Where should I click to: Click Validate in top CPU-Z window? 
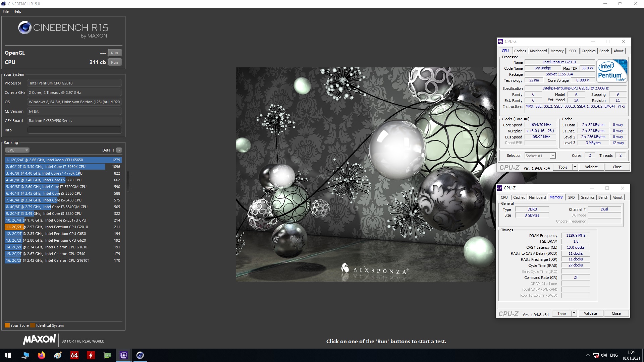coord(591,167)
